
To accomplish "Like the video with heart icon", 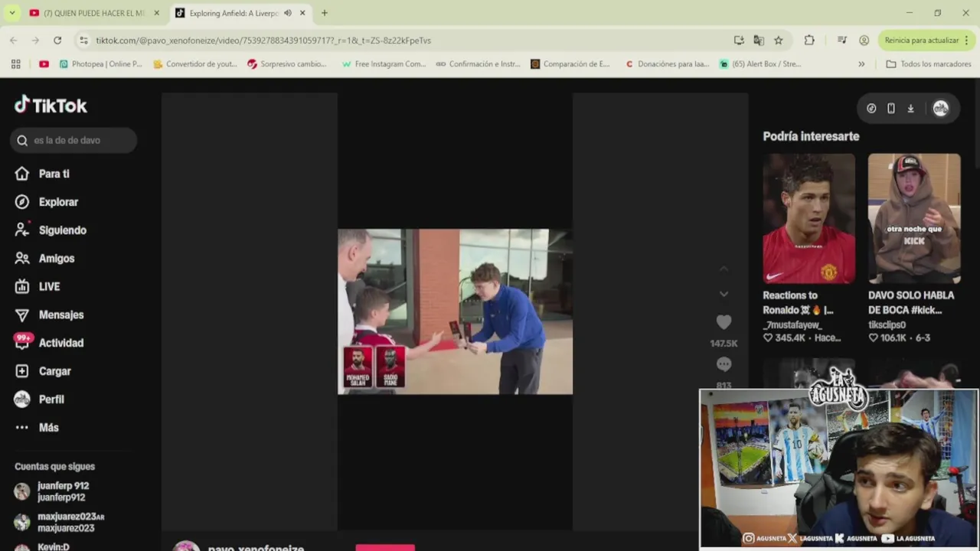I will 724,322.
